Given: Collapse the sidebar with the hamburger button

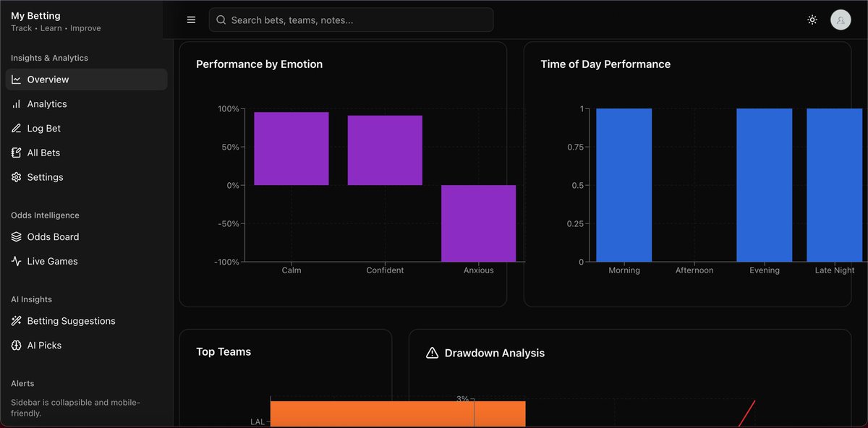Looking at the screenshot, I should 191,20.
